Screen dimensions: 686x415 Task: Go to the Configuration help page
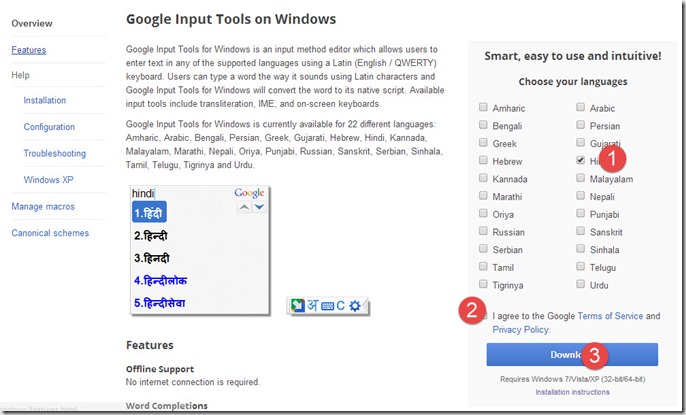[49, 127]
